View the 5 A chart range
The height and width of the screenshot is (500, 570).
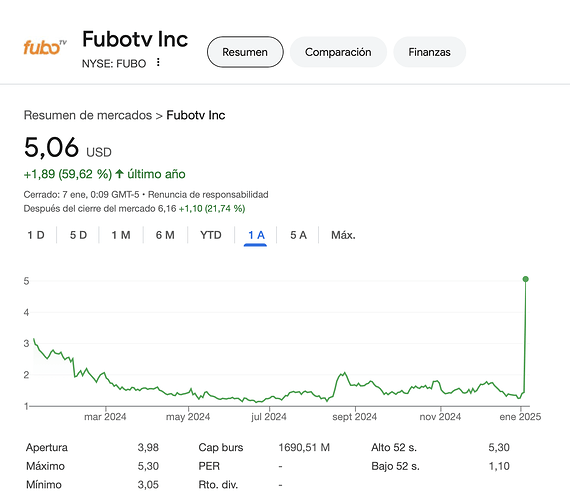click(298, 235)
